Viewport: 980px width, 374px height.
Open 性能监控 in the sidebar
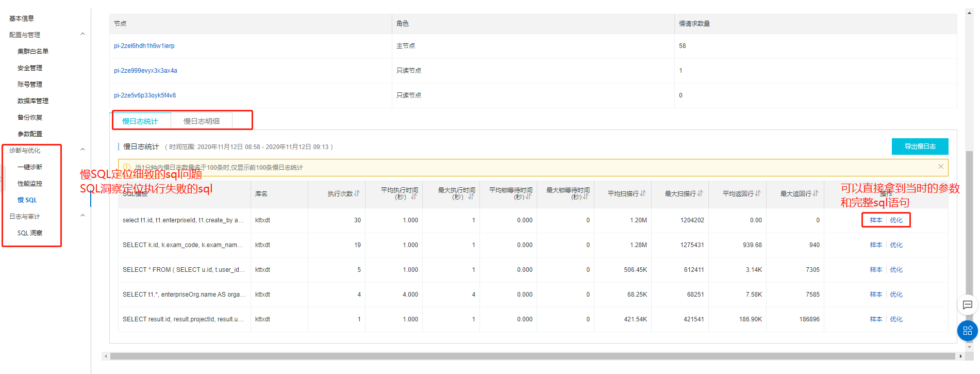[30, 184]
